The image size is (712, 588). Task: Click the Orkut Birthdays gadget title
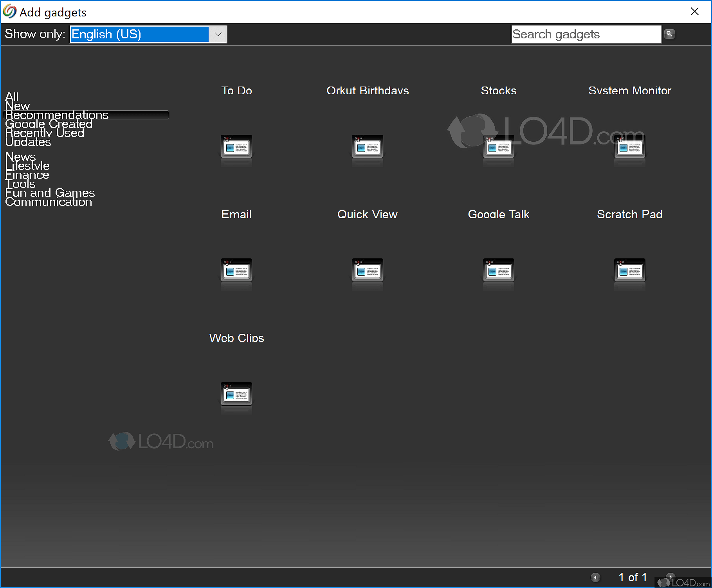click(368, 90)
